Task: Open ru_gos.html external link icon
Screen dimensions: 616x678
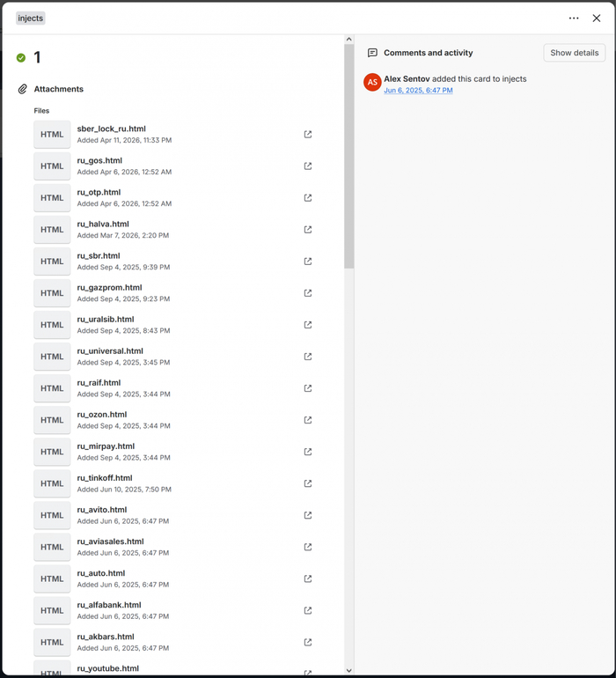Action: (x=308, y=166)
